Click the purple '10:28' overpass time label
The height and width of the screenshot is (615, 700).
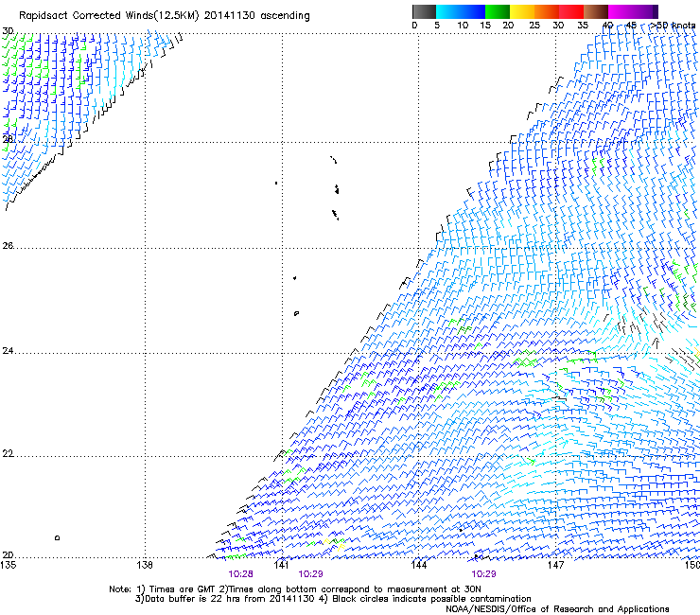pyautogui.click(x=240, y=574)
